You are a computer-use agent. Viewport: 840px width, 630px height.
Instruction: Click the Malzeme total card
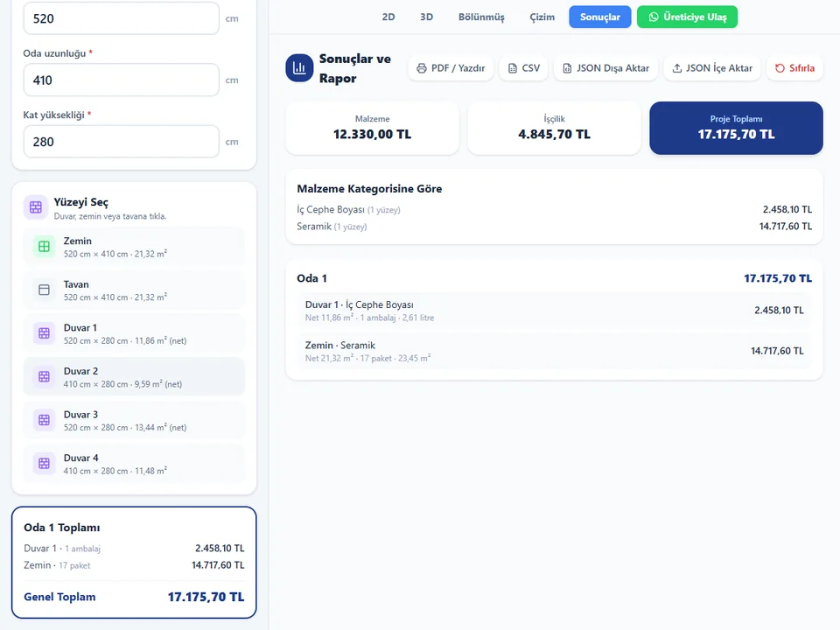[x=373, y=128]
